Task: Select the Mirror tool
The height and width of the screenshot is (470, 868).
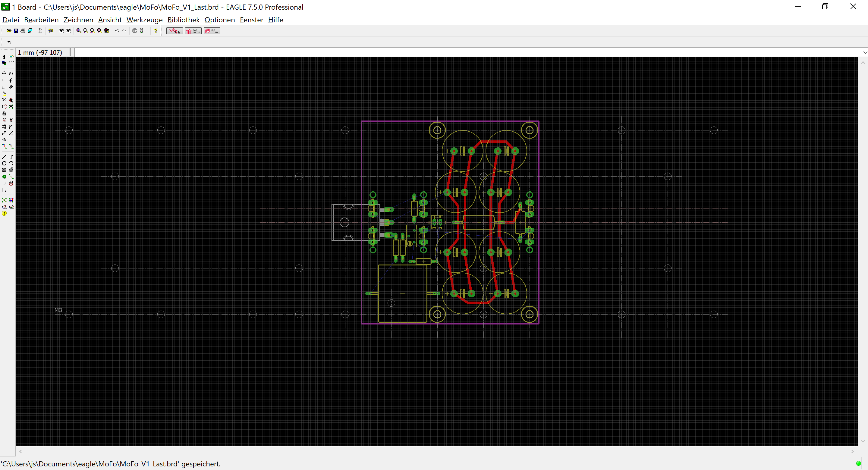Action: (x=4, y=80)
